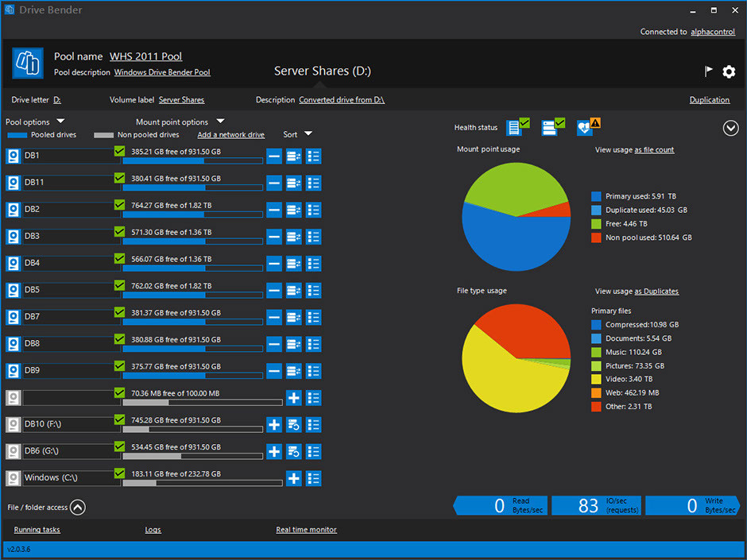Add DB6 (G:\) to pool with plus button
This screenshot has width=747, height=560.
(x=274, y=451)
